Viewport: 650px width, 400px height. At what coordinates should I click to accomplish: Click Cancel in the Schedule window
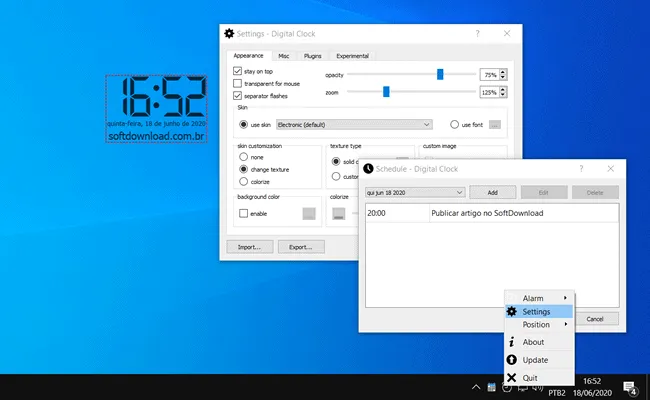pos(595,319)
